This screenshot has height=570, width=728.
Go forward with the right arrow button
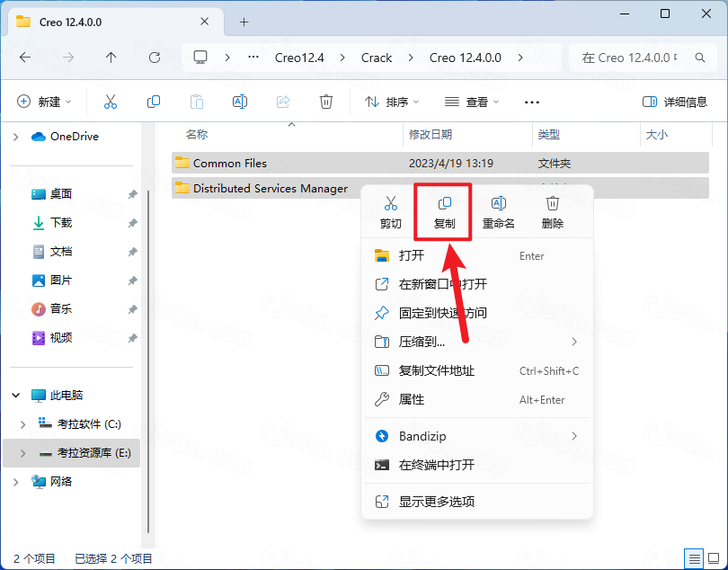[68, 58]
